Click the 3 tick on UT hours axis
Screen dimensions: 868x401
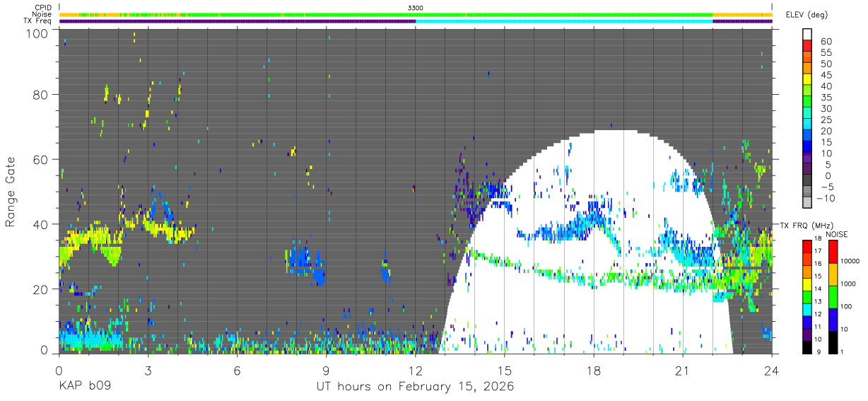coord(148,371)
